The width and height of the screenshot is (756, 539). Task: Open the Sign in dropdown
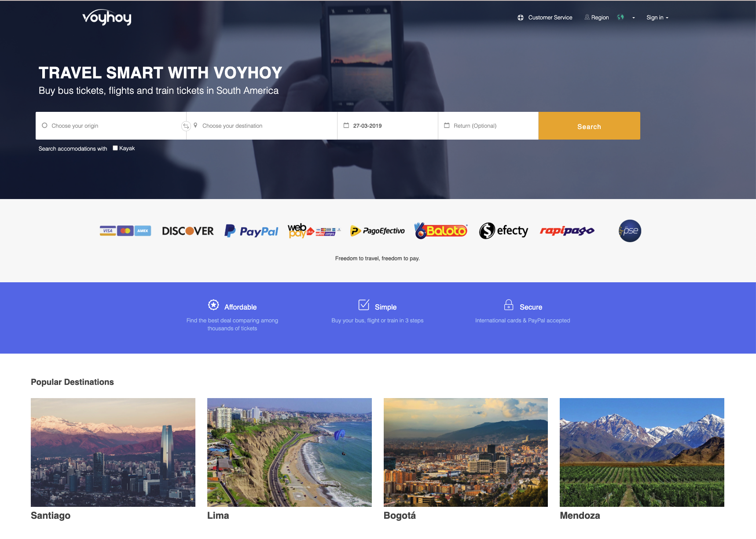tap(657, 18)
